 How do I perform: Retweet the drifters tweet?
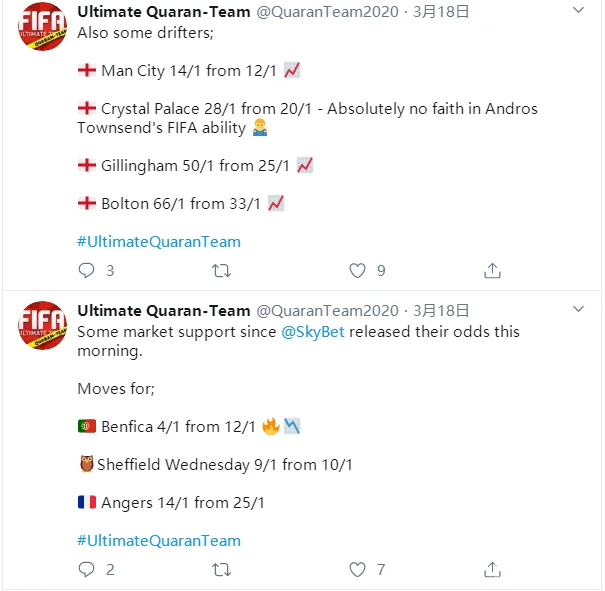tap(222, 270)
